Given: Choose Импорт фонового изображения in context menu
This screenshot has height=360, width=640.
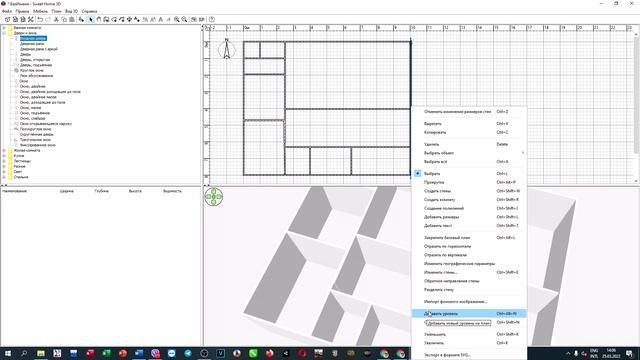Looking at the screenshot, I should click(x=469, y=302).
